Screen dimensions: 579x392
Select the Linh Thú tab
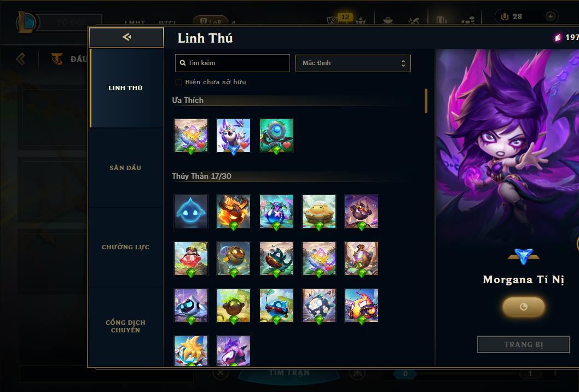tap(125, 88)
